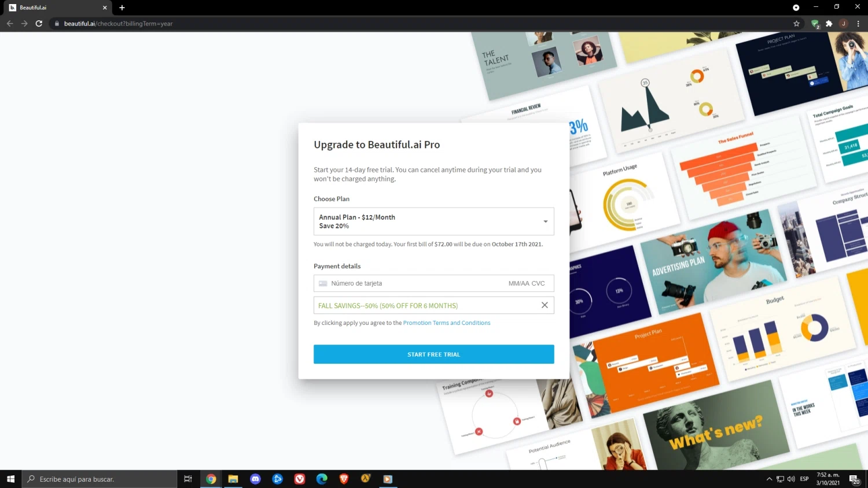Open the clock and calendar

[x=828, y=479]
